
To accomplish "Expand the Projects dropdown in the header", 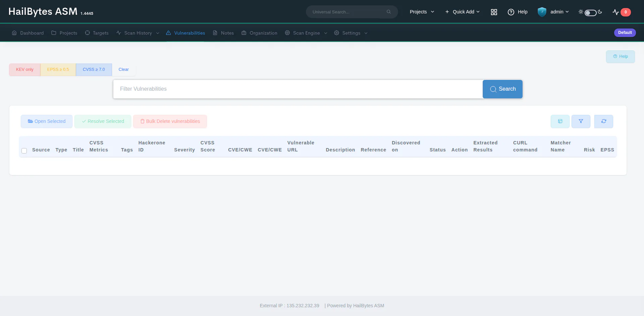I will point(422,12).
